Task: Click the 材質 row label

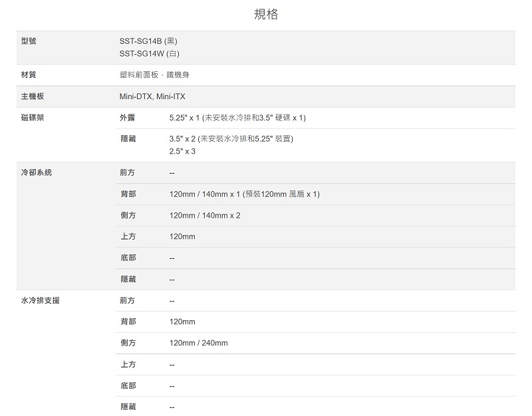Action: pos(29,75)
